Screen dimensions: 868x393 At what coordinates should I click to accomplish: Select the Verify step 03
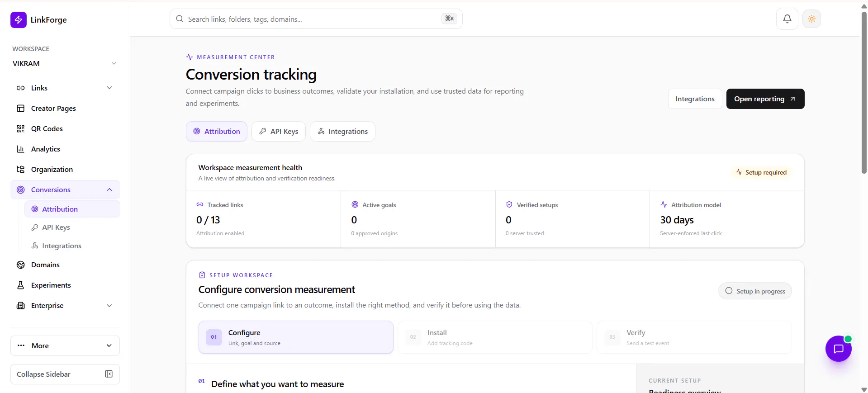coord(694,337)
